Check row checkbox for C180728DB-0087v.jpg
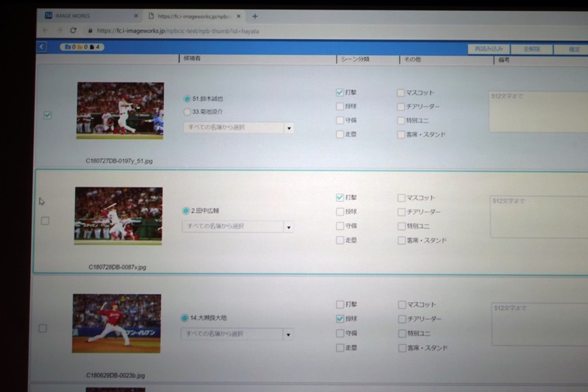 45,221
